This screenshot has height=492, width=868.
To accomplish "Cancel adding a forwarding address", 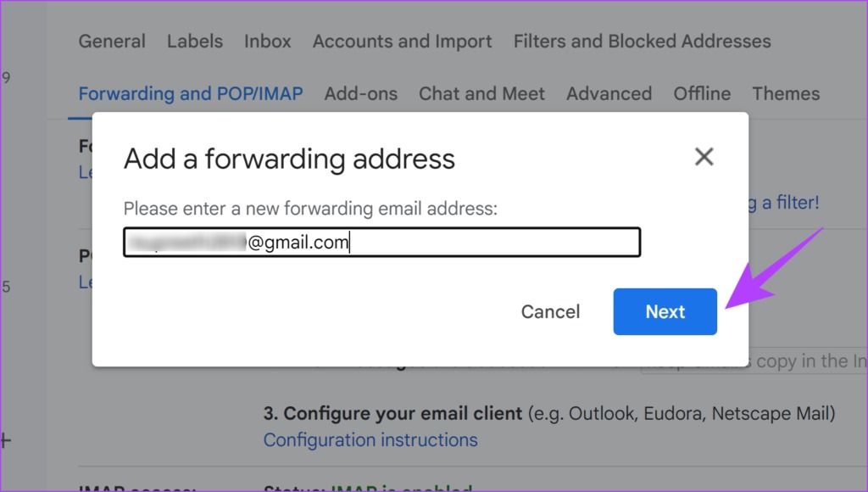I will coord(550,311).
